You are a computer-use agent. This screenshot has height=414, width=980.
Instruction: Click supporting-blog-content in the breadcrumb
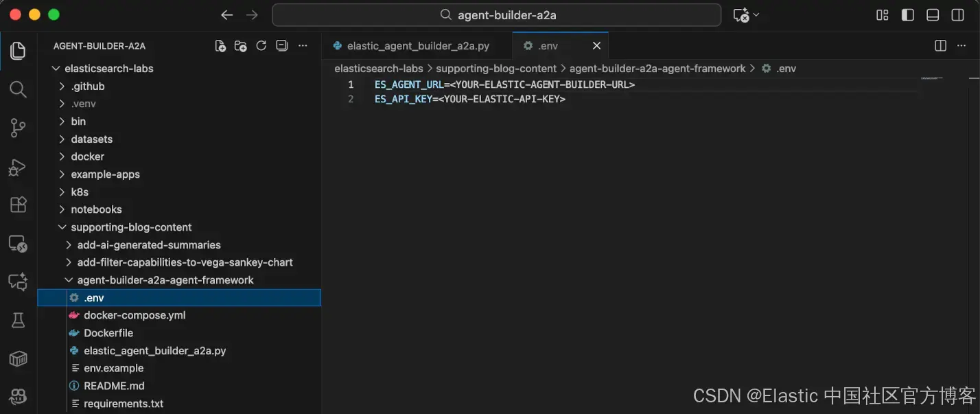[496, 69]
